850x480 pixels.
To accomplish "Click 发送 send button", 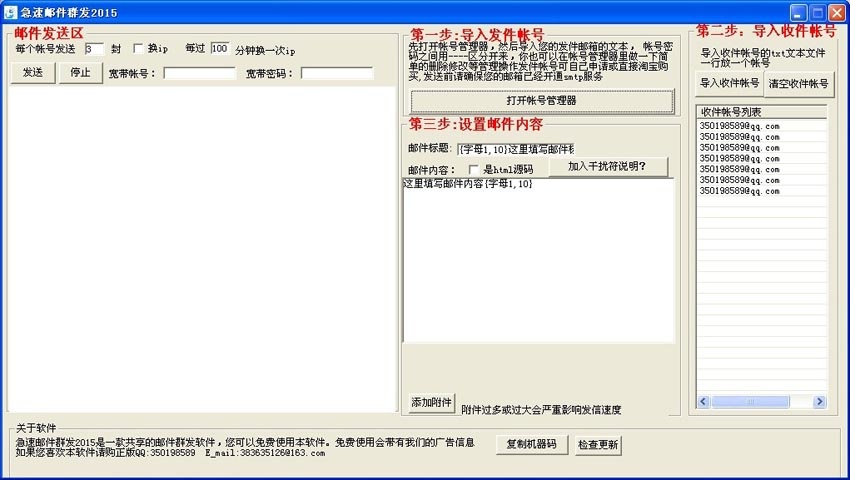I will 33,73.
